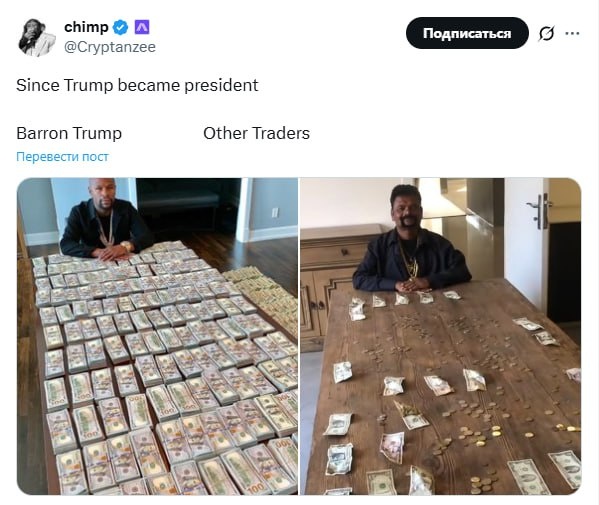Open the chimp profile avatar

pos(37,38)
